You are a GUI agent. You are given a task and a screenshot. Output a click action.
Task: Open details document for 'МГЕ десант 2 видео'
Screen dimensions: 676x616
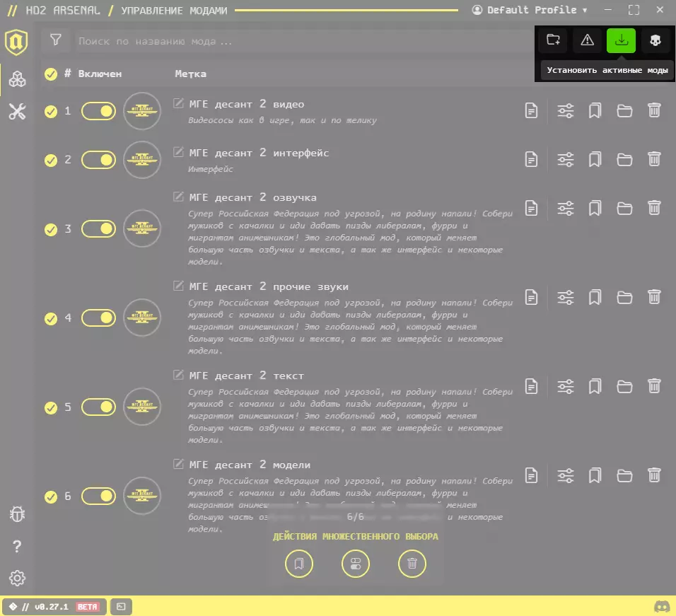pyautogui.click(x=531, y=111)
